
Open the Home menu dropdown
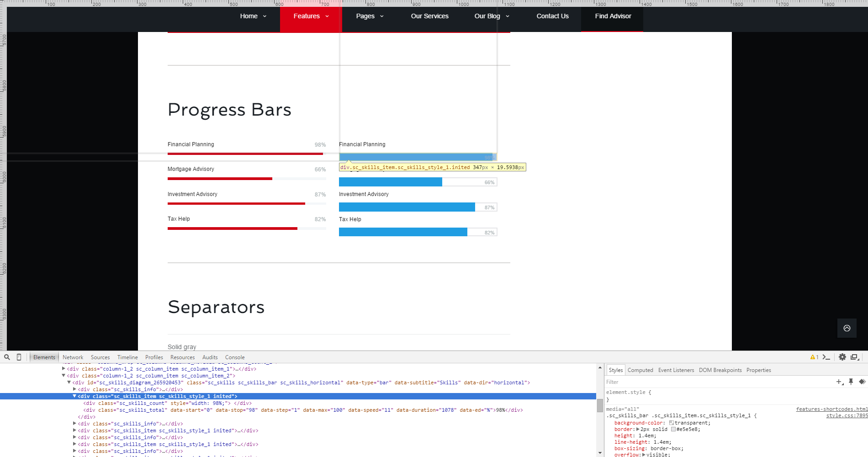(253, 16)
